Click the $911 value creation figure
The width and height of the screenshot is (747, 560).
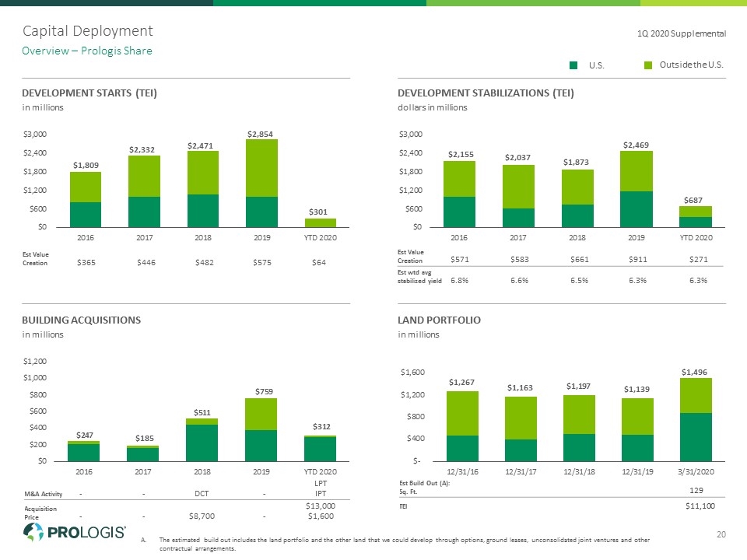(x=638, y=260)
